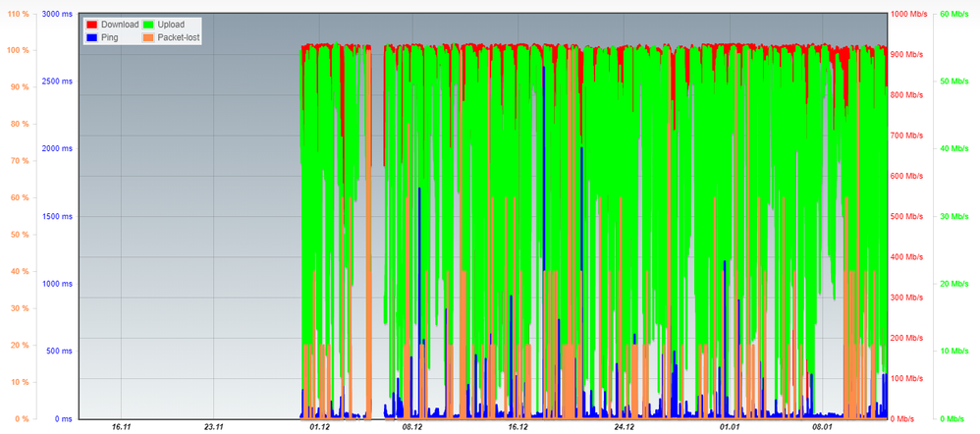Viewport: 980px width, 434px height.
Task: Click the 50 Mb/s upload axis label
Action: click(954, 81)
